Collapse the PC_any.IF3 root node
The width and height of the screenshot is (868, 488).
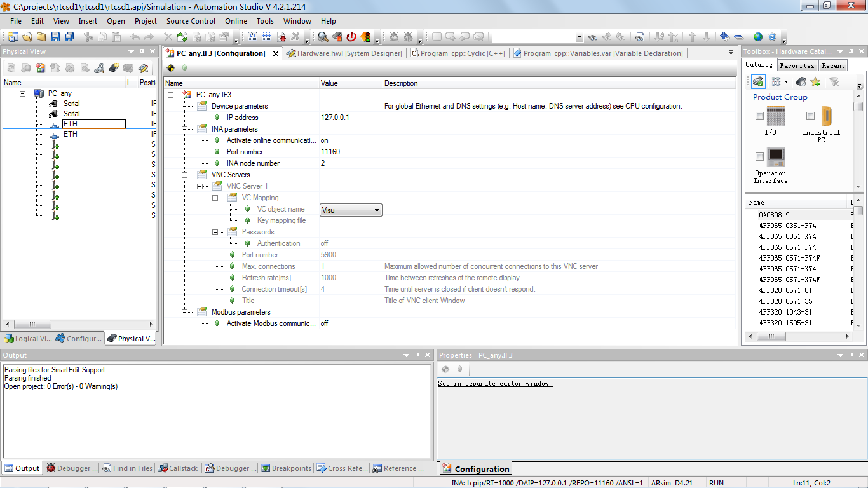170,94
